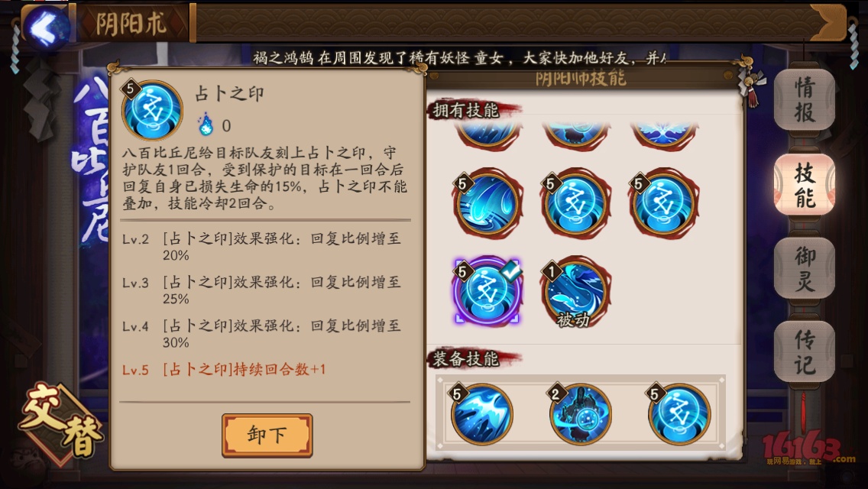Click the back arrow button

coord(45,26)
